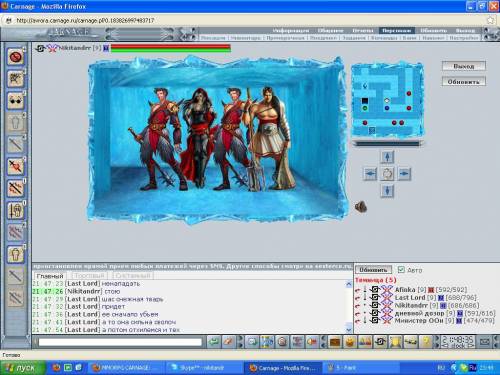Pick up the brown bag item

coord(360,207)
